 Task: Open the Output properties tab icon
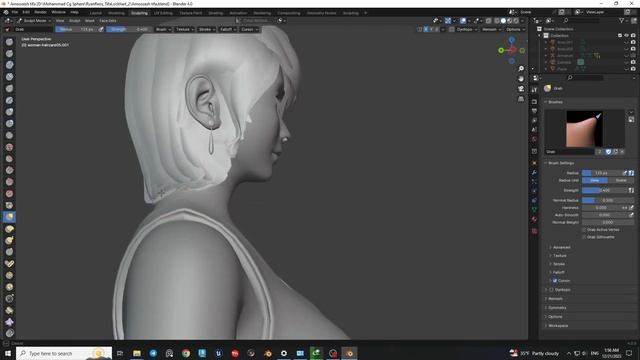tap(534, 111)
